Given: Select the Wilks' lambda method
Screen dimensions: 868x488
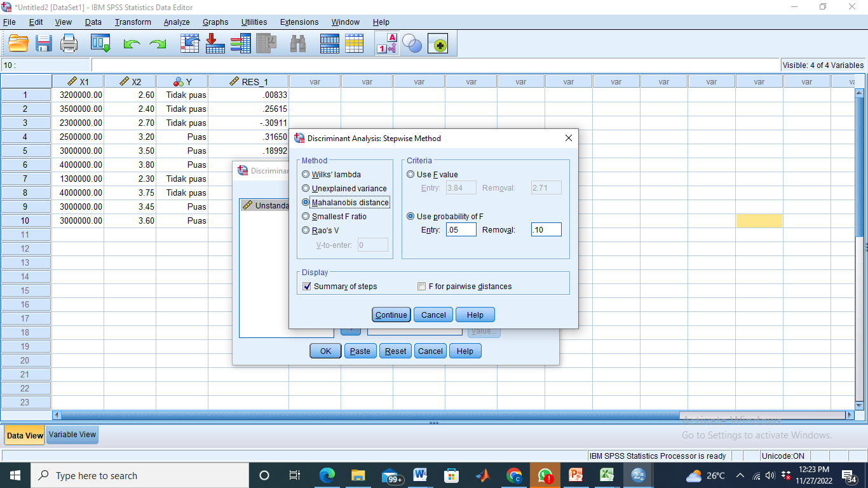Looking at the screenshot, I should click(x=306, y=175).
